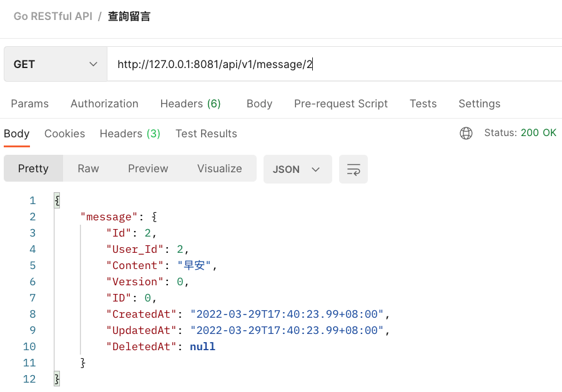The height and width of the screenshot is (392, 562).
Task: Switch to request Headers (6) tab
Action: click(190, 104)
